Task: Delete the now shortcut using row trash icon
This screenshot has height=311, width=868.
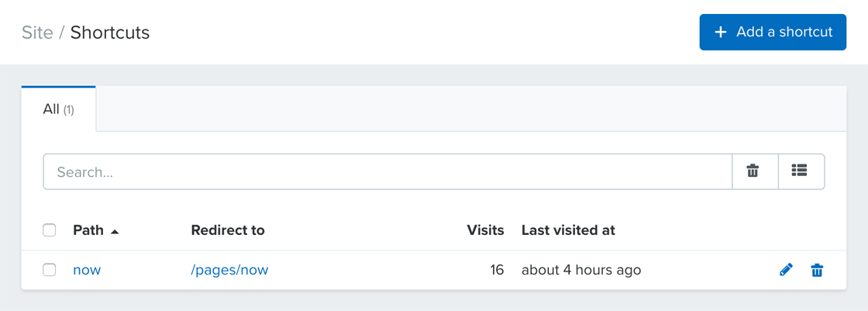Action: tap(817, 270)
